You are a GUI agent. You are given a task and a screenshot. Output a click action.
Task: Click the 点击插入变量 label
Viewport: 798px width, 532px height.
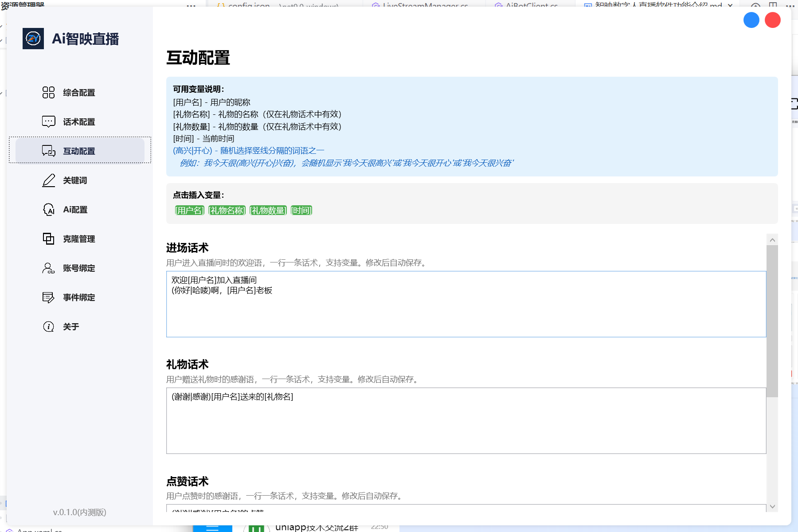[x=199, y=195]
